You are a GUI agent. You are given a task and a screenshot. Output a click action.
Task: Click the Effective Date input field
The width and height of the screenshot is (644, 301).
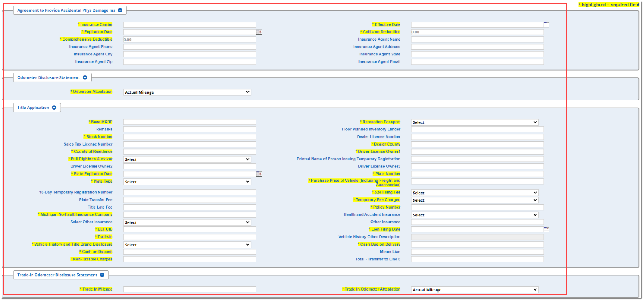(x=477, y=25)
